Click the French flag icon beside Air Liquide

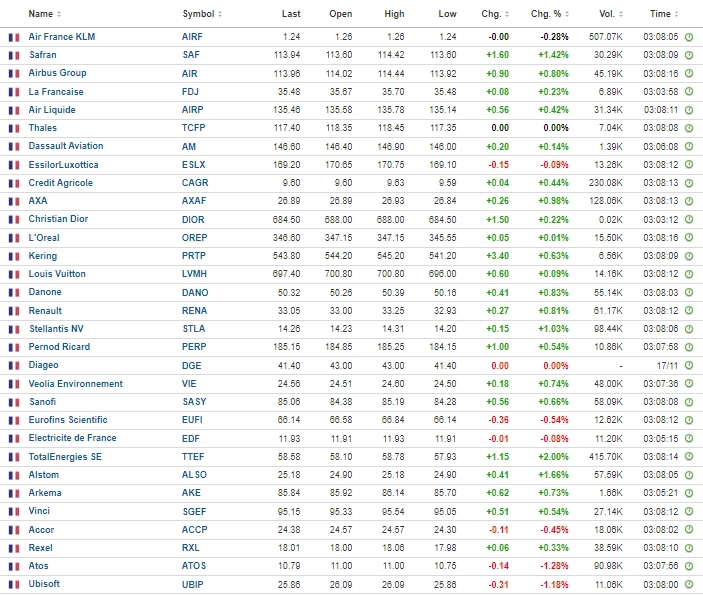(14, 110)
